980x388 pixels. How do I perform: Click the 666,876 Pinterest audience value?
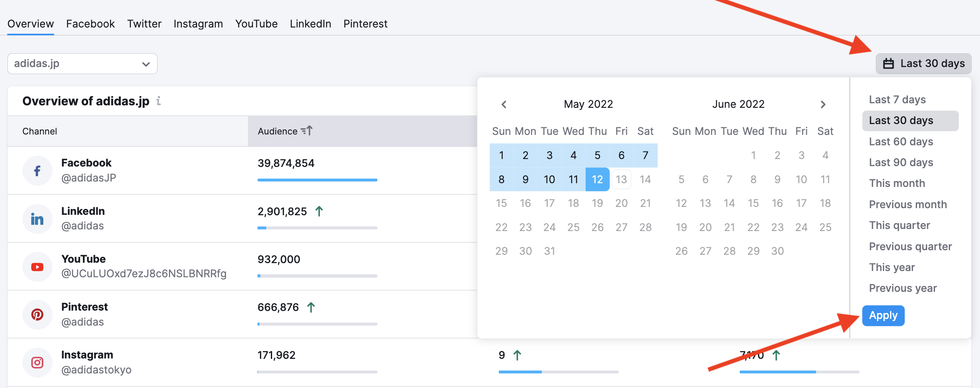tap(278, 307)
